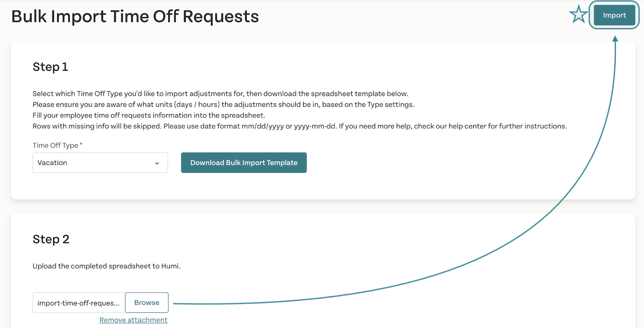Click 'Fill your employee time off requests' line
The image size is (644, 328).
coord(149,115)
